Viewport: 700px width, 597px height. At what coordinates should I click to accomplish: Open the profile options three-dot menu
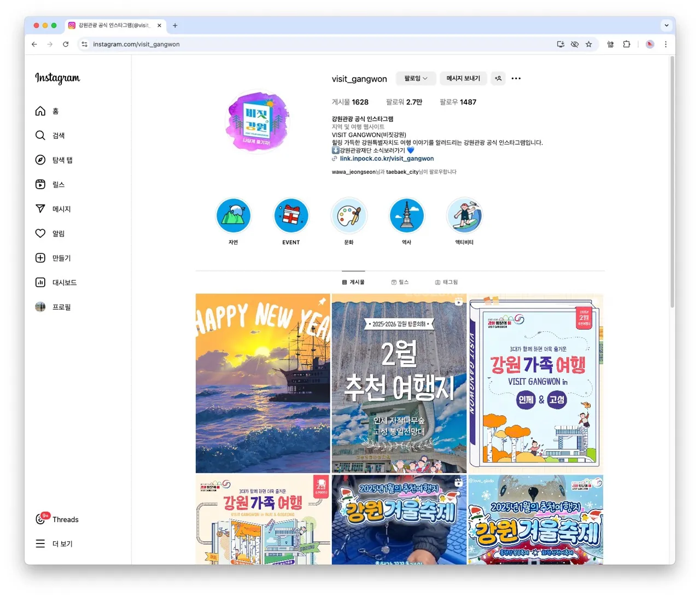click(516, 79)
